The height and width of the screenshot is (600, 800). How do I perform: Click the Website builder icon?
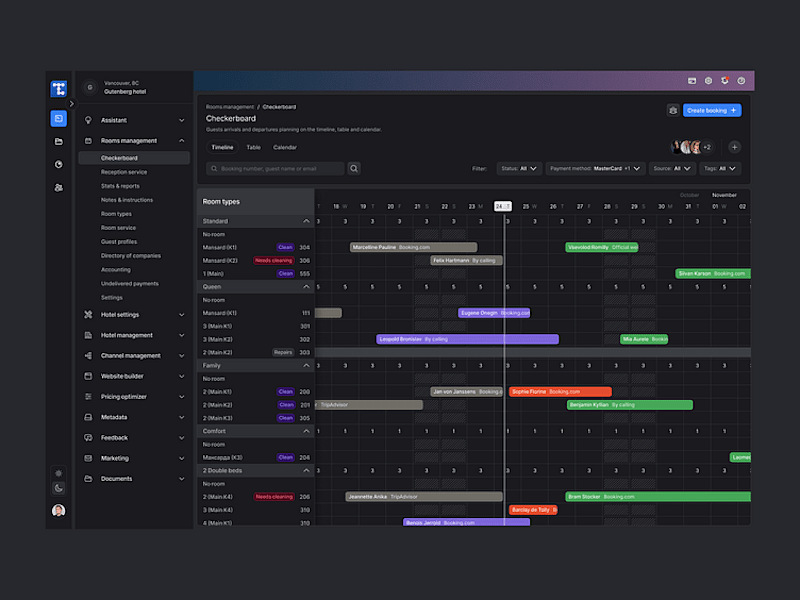point(88,376)
